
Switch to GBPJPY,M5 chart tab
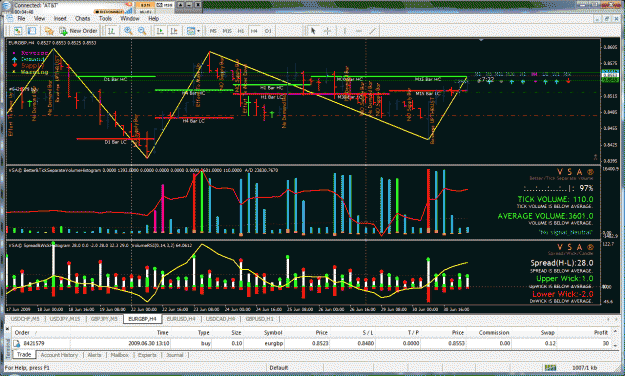(x=104, y=319)
